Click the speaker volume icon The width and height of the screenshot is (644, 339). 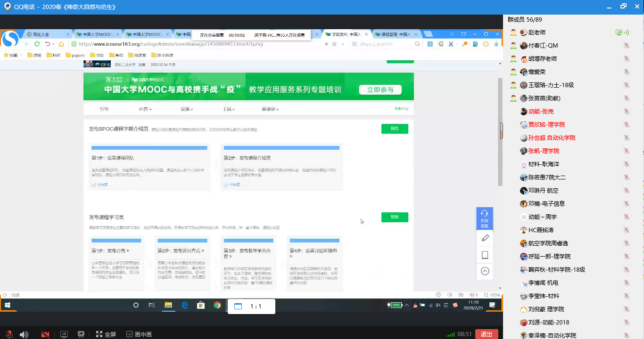tap(24, 334)
